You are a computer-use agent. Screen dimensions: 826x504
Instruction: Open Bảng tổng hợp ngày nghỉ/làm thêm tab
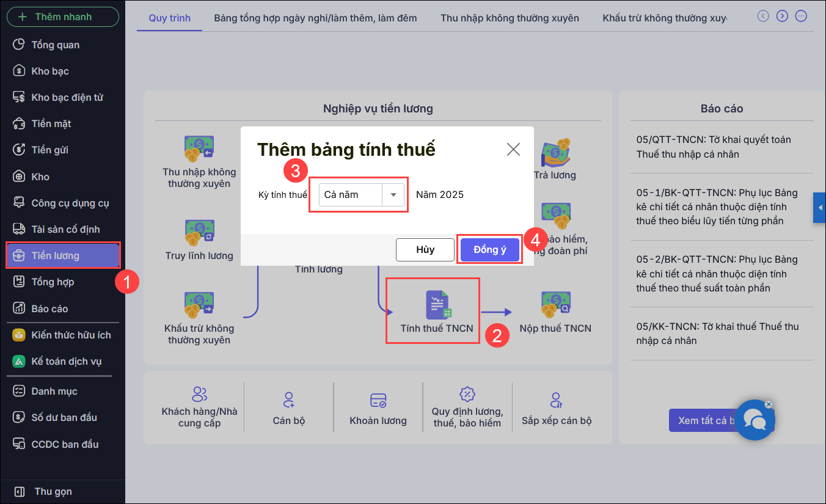tap(315, 18)
